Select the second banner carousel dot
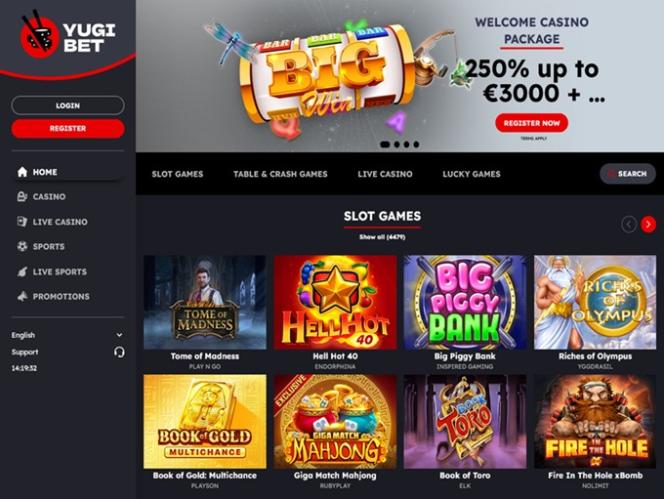The width and height of the screenshot is (664, 499). click(397, 144)
